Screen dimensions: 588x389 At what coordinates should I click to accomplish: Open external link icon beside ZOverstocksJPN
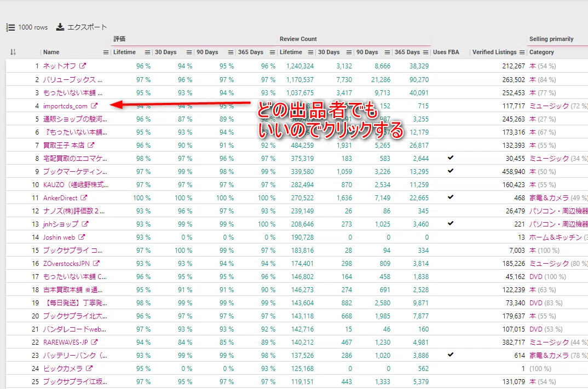coord(96,263)
